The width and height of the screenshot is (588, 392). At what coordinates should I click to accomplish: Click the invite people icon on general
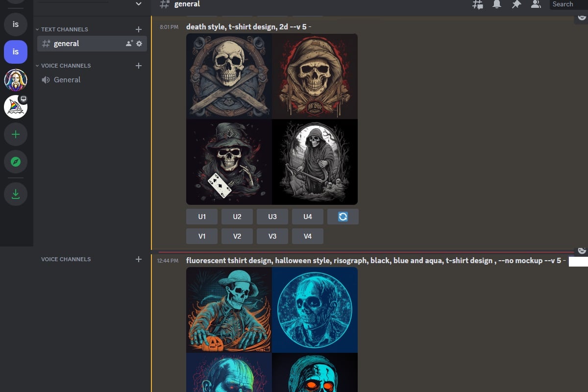coord(129,44)
